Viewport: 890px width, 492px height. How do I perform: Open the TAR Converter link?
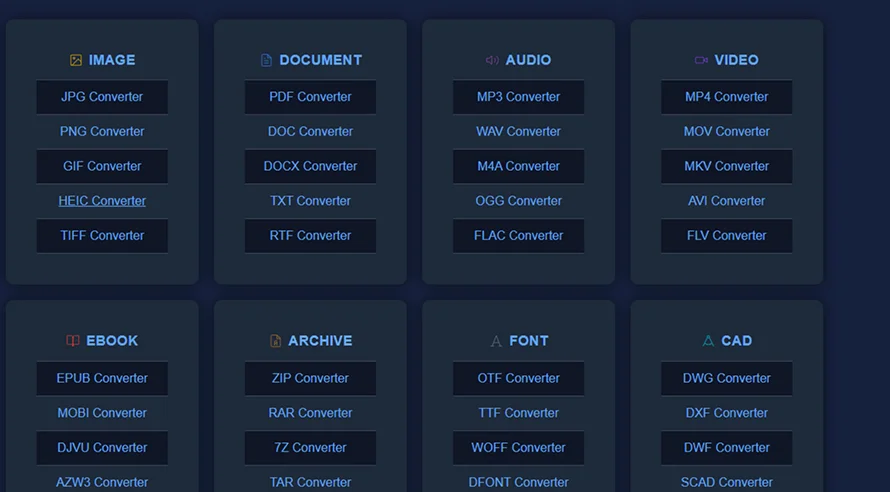coord(310,482)
